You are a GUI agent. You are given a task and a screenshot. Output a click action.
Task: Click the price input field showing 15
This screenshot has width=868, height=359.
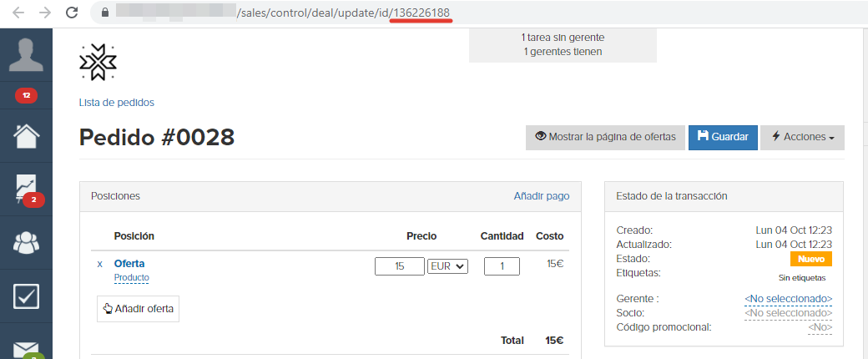tap(400, 266)
